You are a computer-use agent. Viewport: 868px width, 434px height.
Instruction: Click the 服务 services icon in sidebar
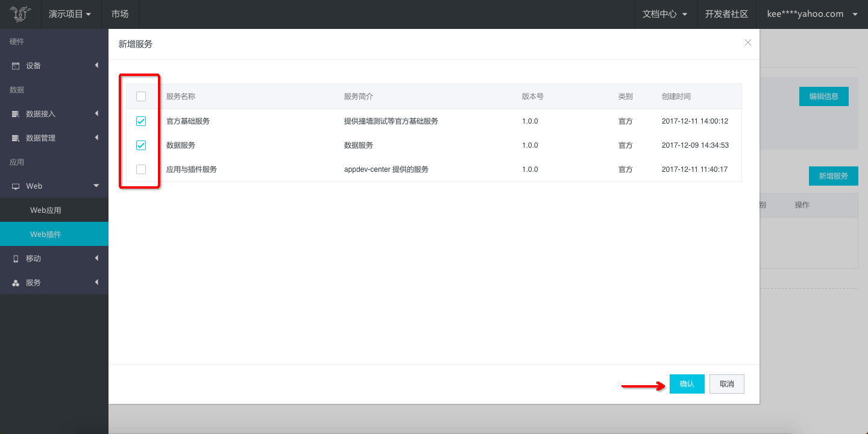[x=16, y=283]
